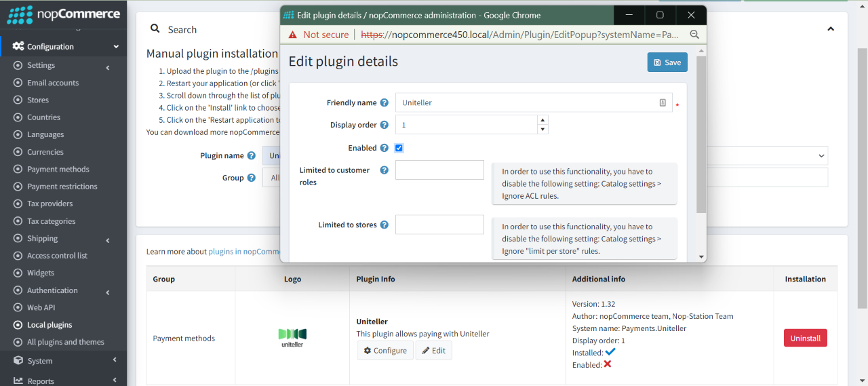Viewport: 868px width, 386px height.
Task: Click the Save button in popup
Action: click(x=667, y=62)
